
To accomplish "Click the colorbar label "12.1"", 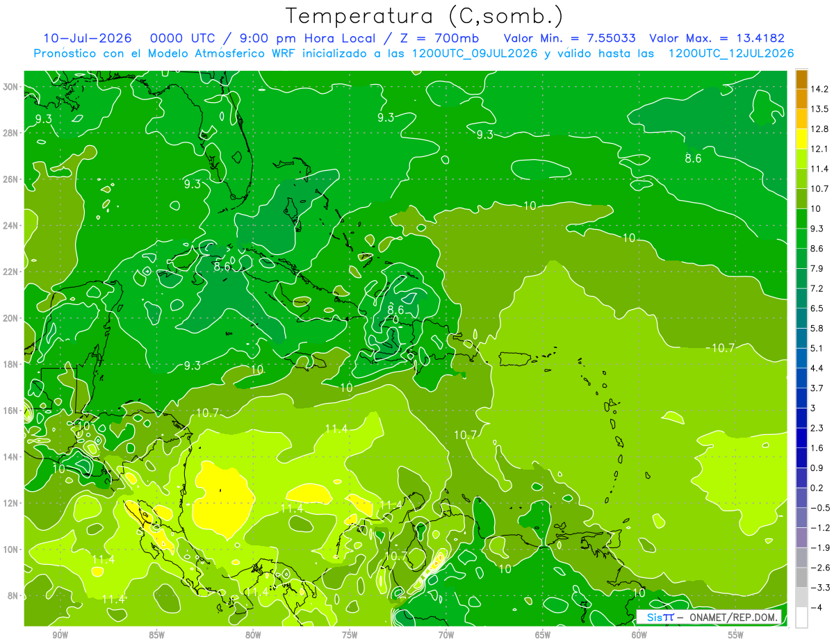I will tap(821, 149).
